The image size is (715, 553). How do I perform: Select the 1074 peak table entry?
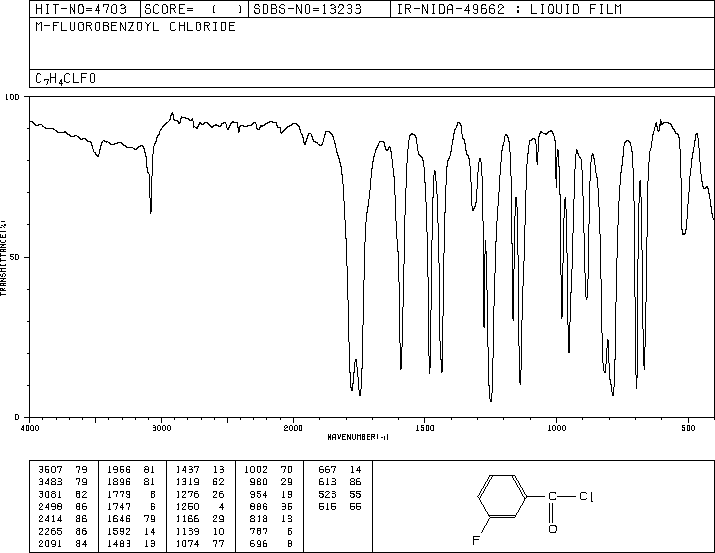(x=200, y=544)
